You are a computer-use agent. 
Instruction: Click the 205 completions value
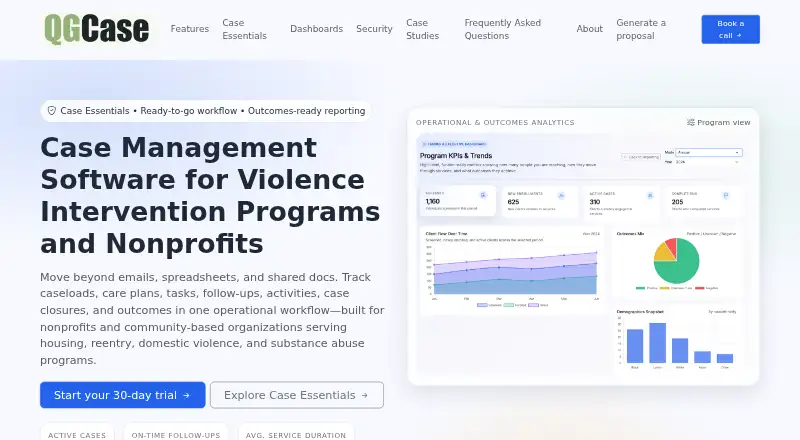coord(677,202)
